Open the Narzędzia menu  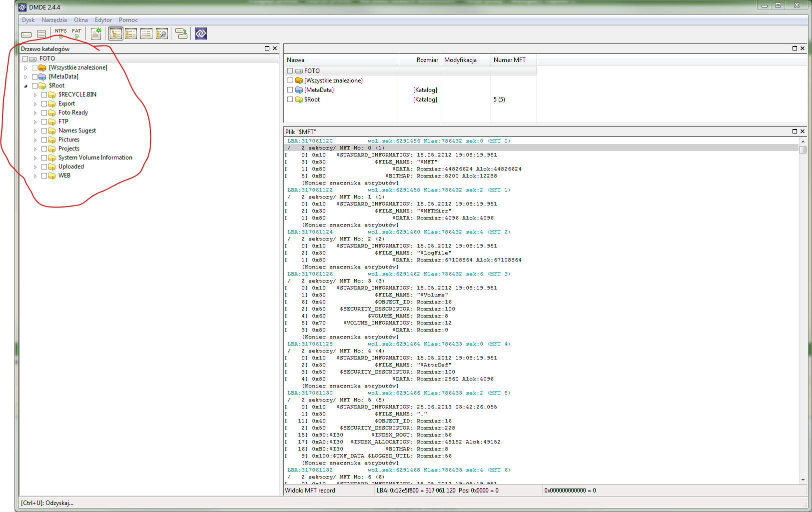coord(54,20)
